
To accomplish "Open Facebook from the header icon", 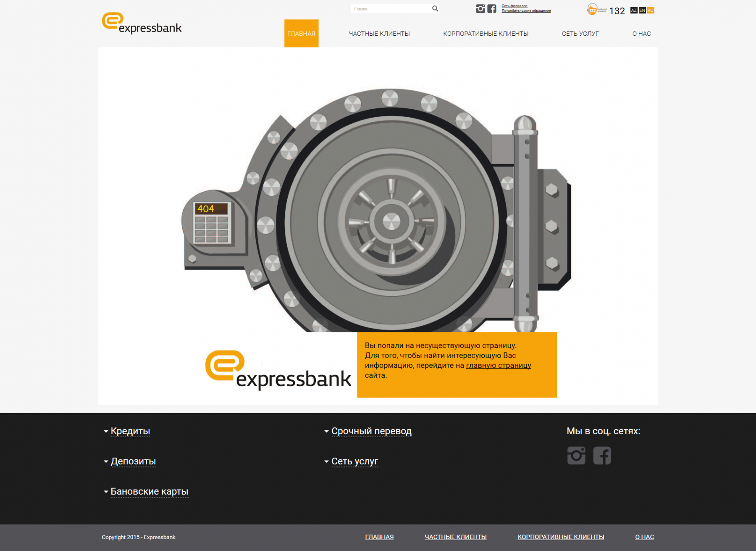I will click(x=492, y=8).
